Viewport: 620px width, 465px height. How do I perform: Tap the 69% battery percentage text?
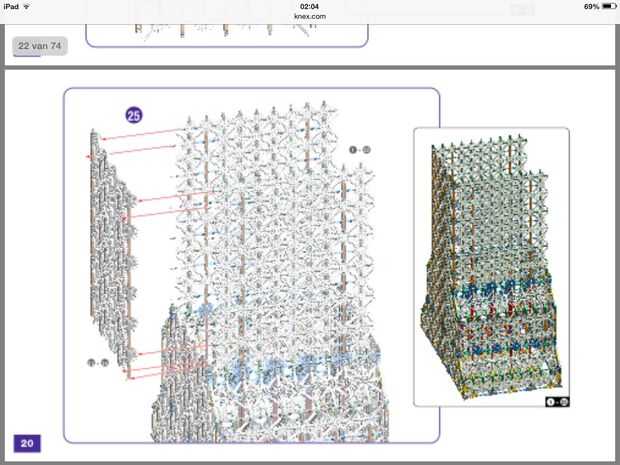[x=591, y=7]
